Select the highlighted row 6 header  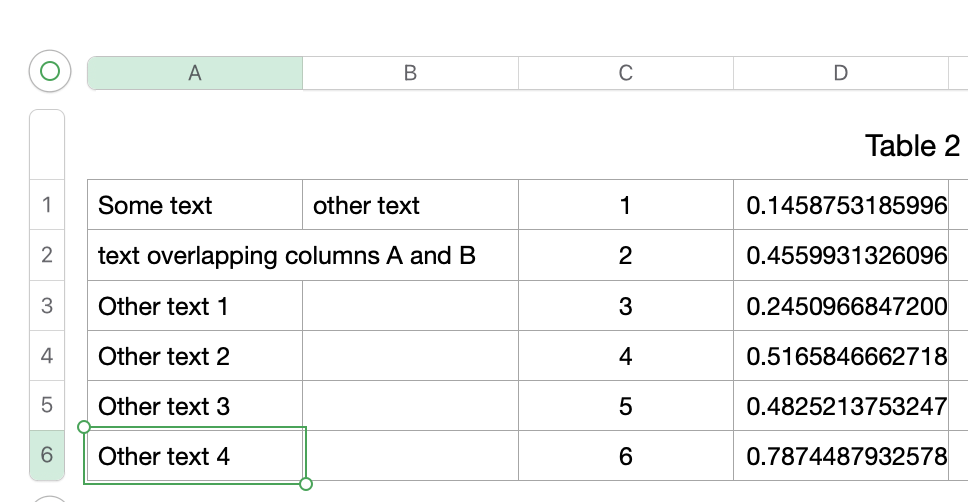tap(47, 456)
